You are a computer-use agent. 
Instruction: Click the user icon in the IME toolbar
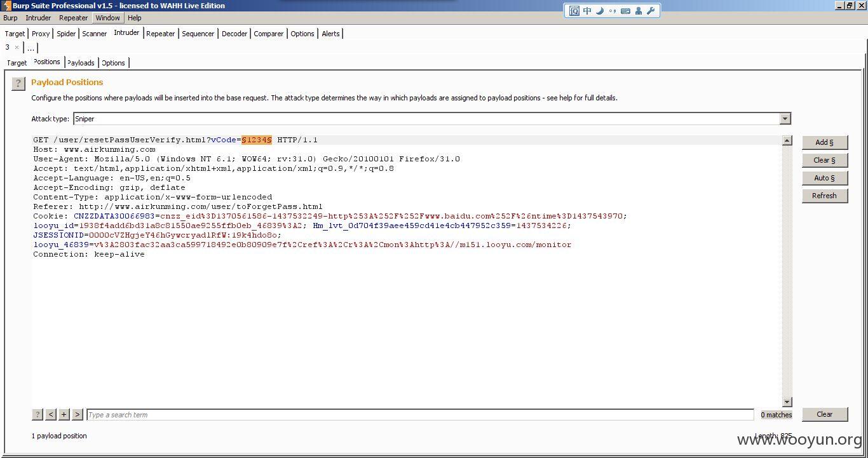coord(639,11)
